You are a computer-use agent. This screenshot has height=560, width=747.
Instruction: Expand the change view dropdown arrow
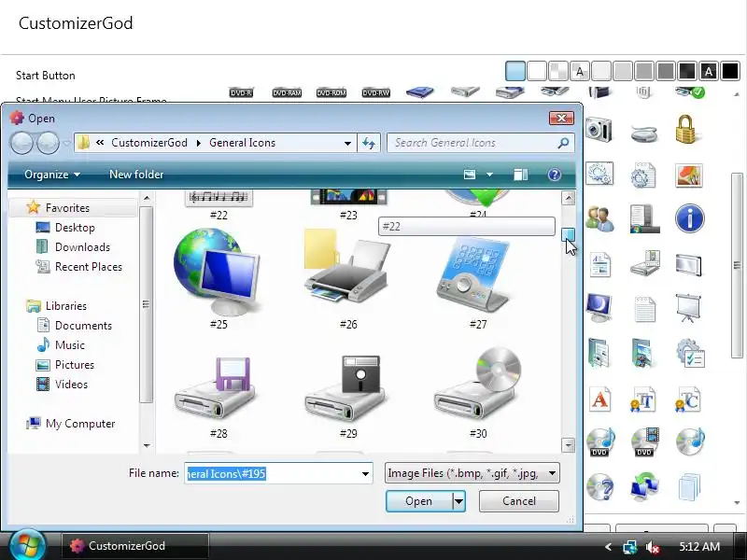pos(489,175)
